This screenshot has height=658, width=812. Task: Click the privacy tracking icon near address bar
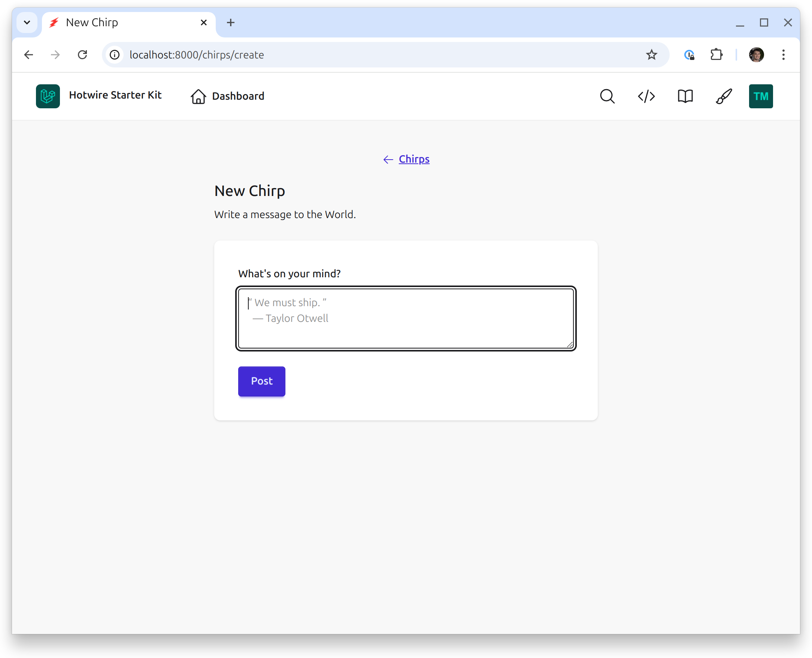click(x=689, y=55)
